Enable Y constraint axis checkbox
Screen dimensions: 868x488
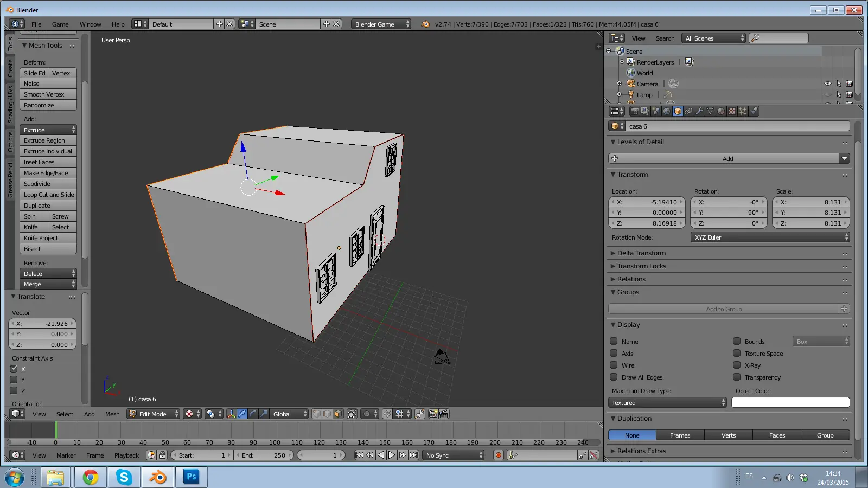tap(14, 380)
